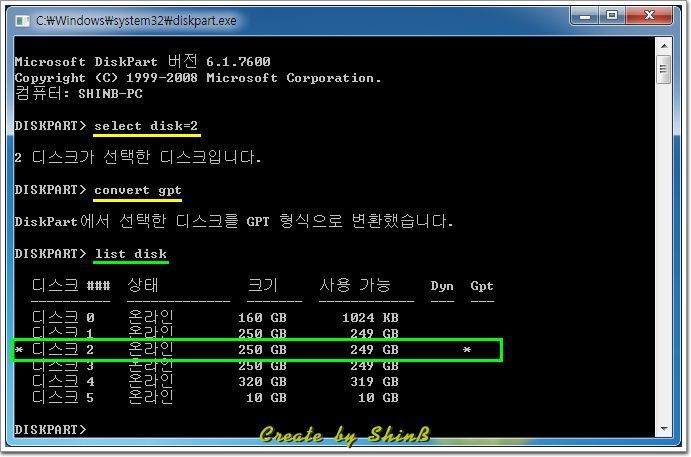Click the diskpart window system icon
Screen dimensions: 691x457
pyautogui.click(x=22, y=21)
